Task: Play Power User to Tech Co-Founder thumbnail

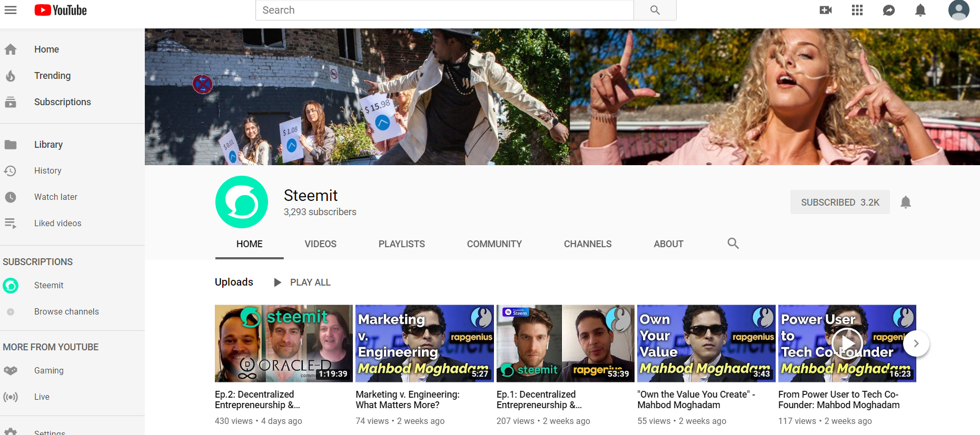Action: click(x=847, y=343)
